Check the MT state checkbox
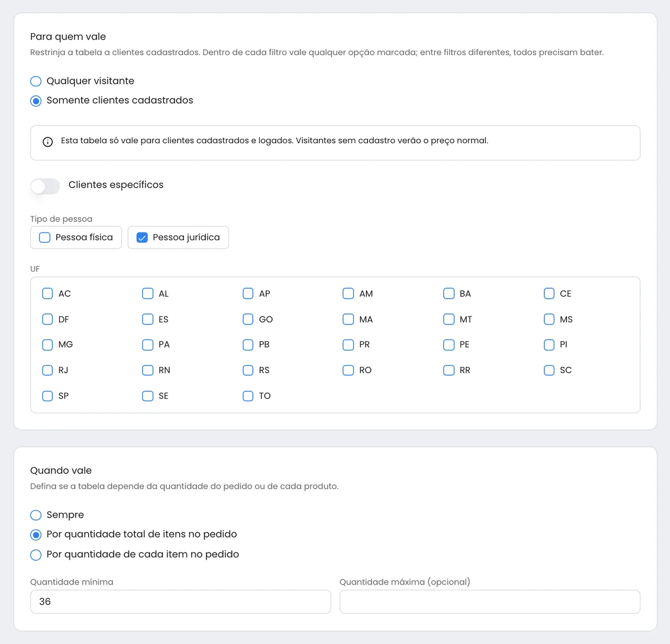 coord(449,319)
